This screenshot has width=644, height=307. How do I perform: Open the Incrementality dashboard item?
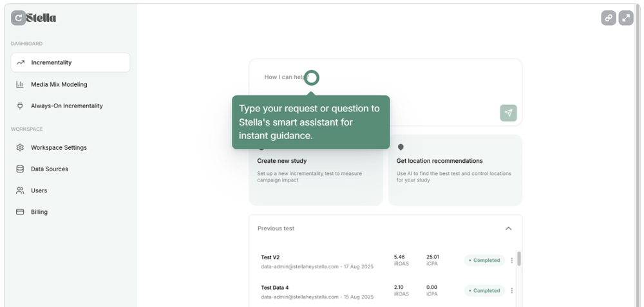[70, 62]
